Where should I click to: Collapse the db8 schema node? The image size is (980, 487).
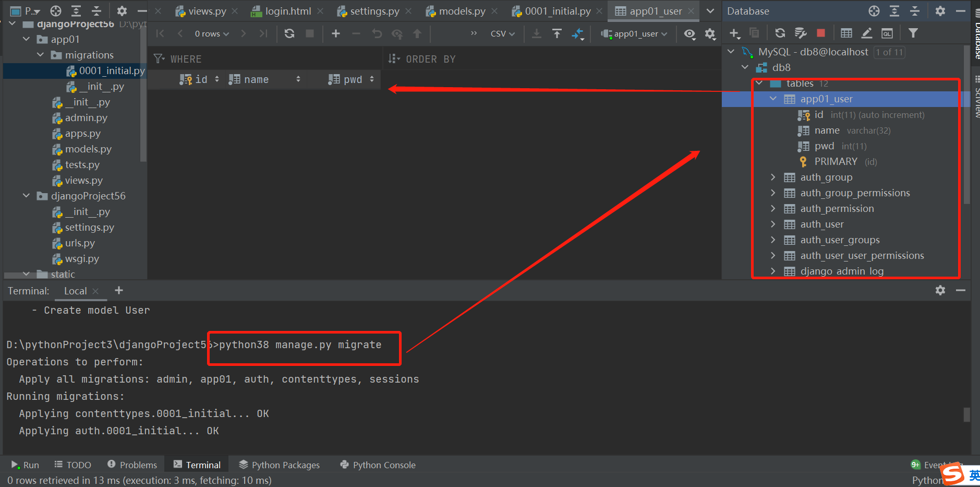(745, 67)
